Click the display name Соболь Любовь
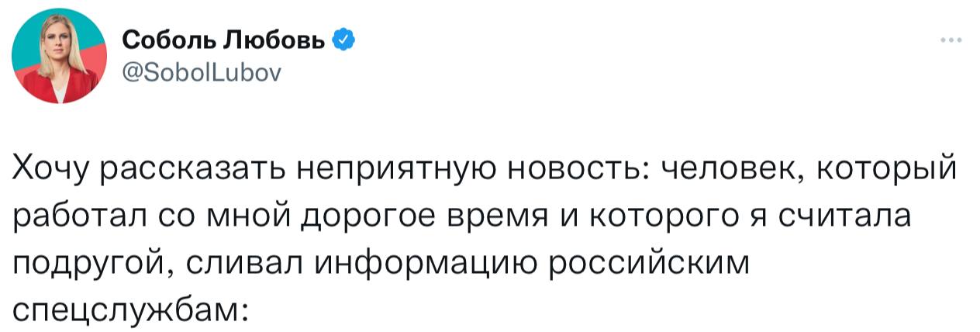Viewport: 980px width, 332px height. (225, 40)
